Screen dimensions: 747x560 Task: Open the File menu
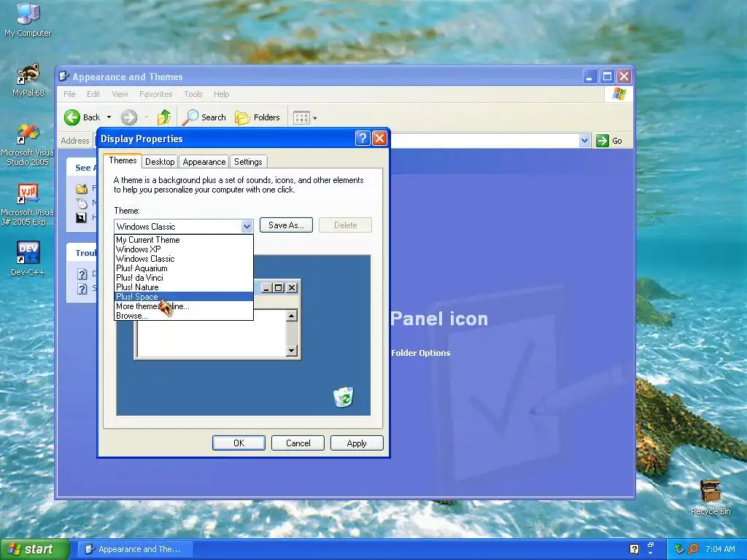click(69, 94)
